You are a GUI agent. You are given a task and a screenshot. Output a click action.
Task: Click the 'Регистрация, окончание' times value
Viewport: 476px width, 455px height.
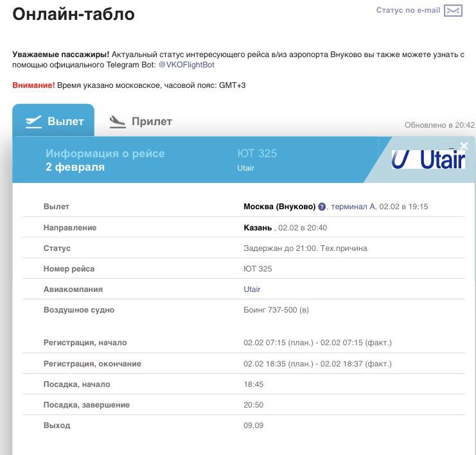click(317, 364)
